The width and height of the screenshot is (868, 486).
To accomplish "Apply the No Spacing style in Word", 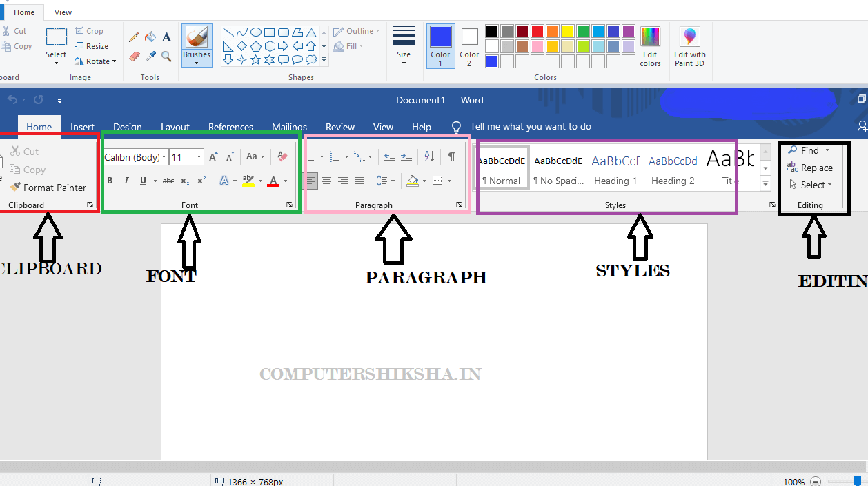I will [558, 168].
